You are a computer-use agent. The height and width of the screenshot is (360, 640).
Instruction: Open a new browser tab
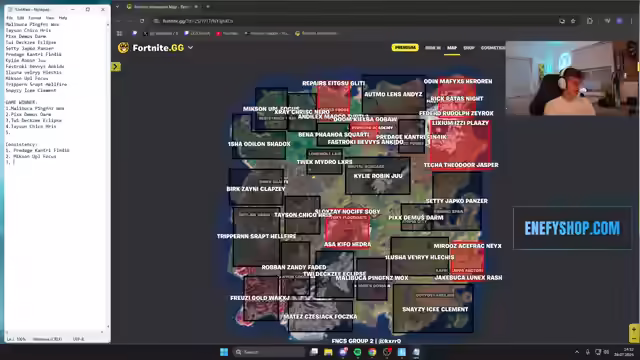208,7
